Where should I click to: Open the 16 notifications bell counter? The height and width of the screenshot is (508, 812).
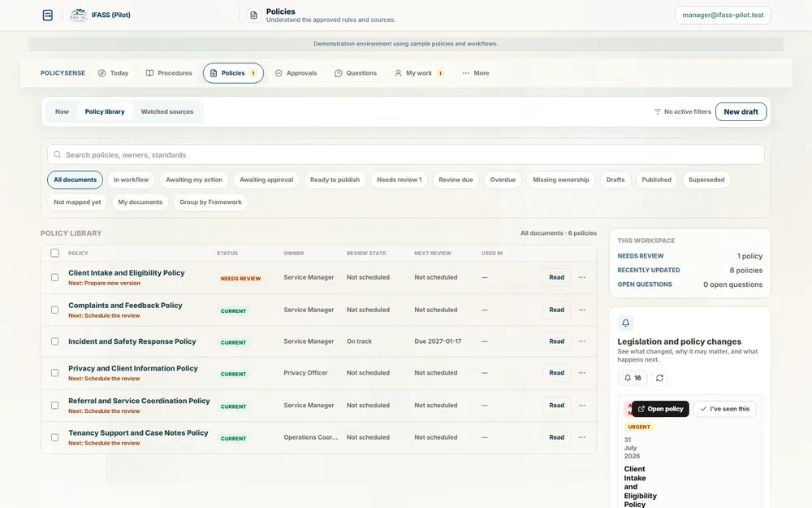click(x=633, y=378)
